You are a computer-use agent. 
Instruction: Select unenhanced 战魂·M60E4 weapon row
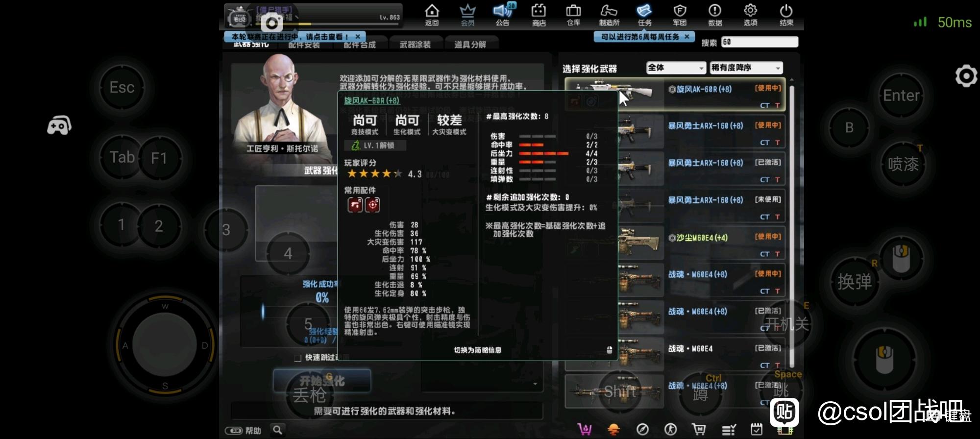click(x=675, y=355)
